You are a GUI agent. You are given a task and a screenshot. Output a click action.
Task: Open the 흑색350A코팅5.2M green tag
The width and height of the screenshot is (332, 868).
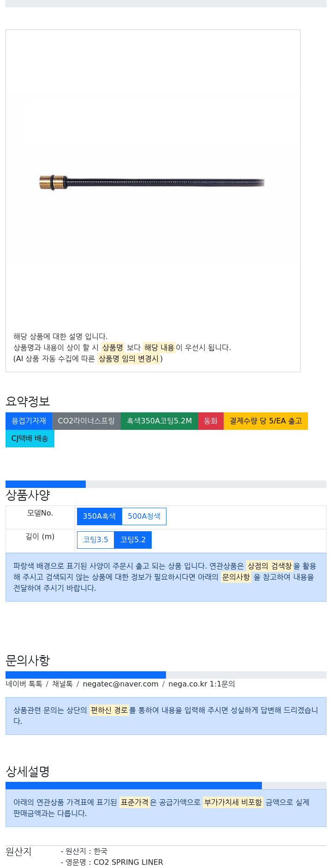pos(159,421)
